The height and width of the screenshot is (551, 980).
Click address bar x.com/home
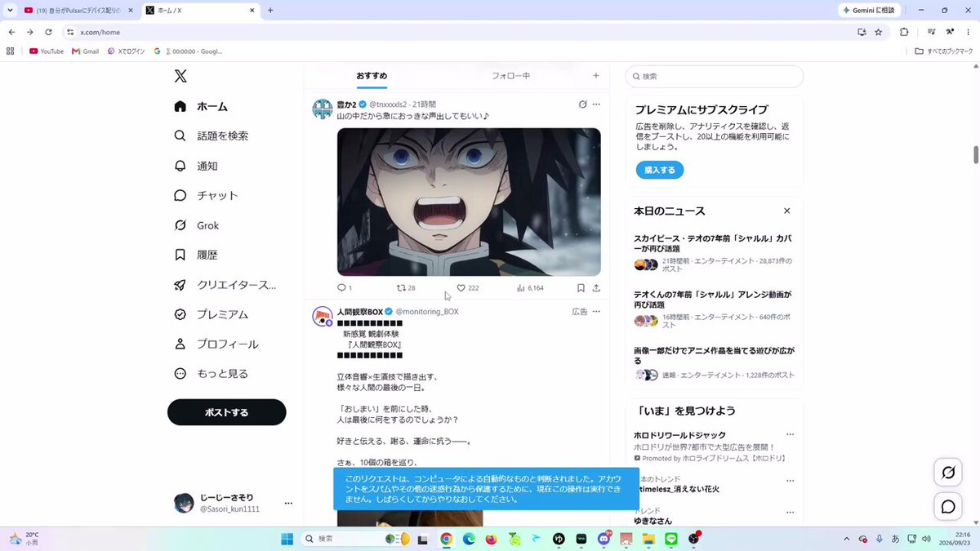(x=100, y=32)
